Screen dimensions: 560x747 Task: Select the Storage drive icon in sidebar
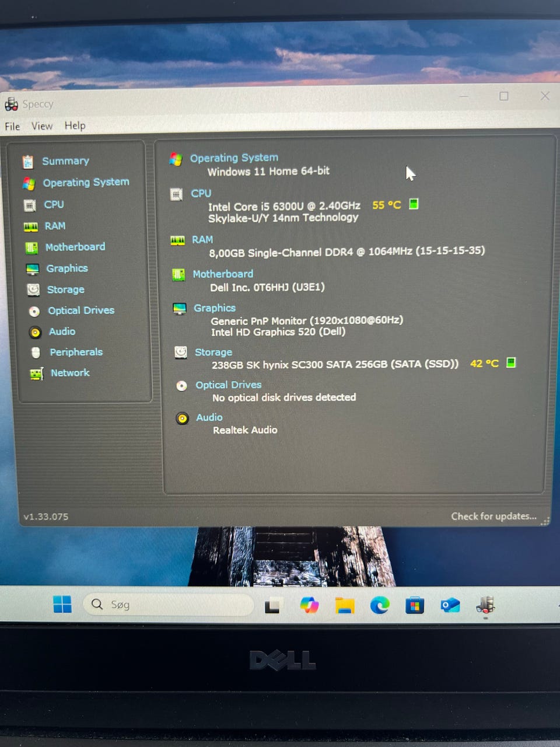[x=33, y=289]
